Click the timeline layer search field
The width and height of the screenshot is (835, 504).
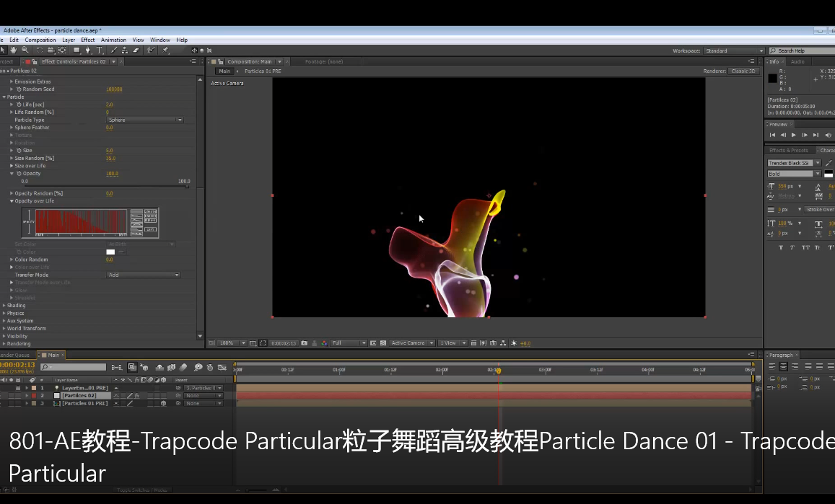point(74,367)
